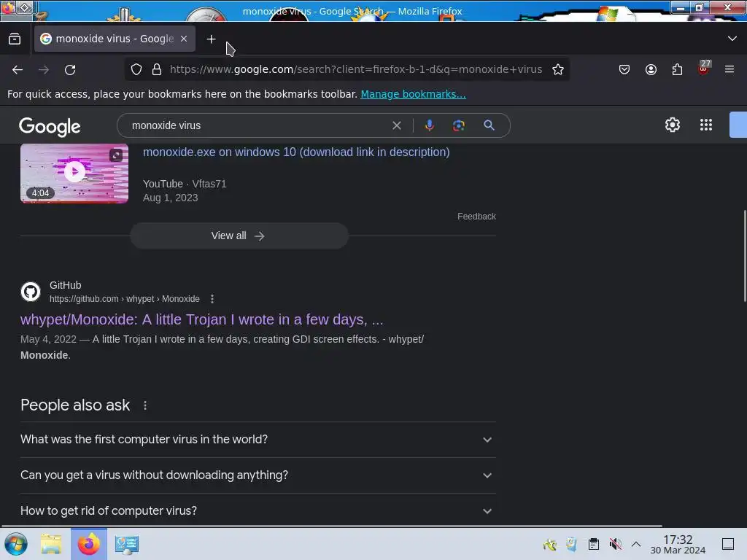The height and width of the screenshot is (560, 747).
Task: View all video results
Action: [239, 236]
